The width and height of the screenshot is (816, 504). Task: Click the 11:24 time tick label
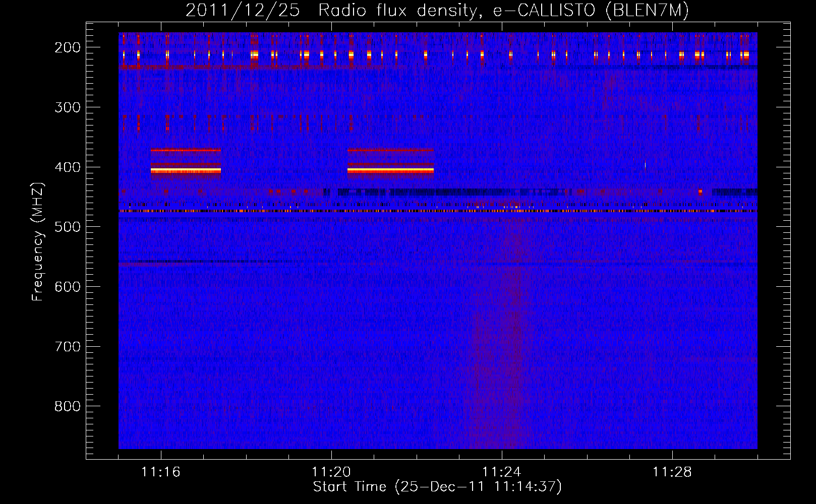(x=502, y=472)
